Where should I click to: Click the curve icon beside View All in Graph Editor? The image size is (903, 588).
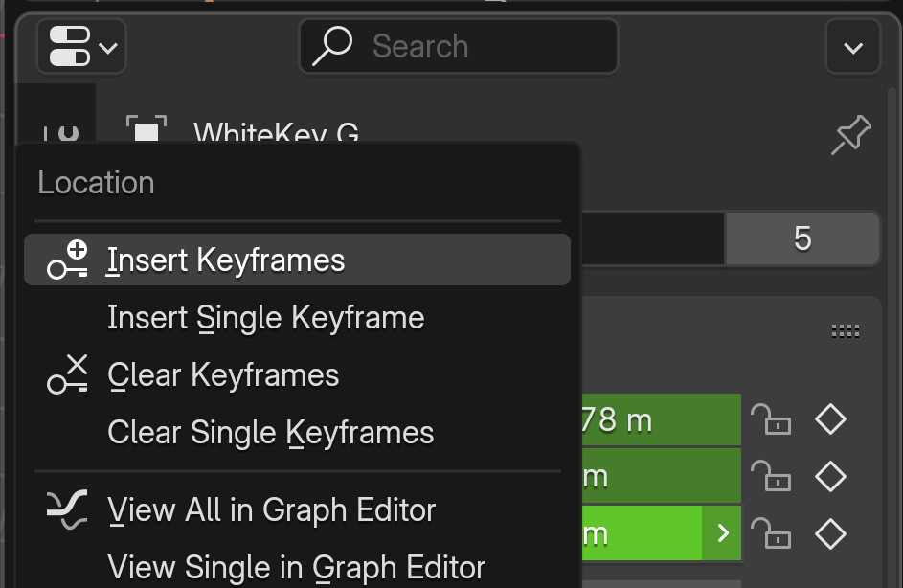(x=65, y=509)
